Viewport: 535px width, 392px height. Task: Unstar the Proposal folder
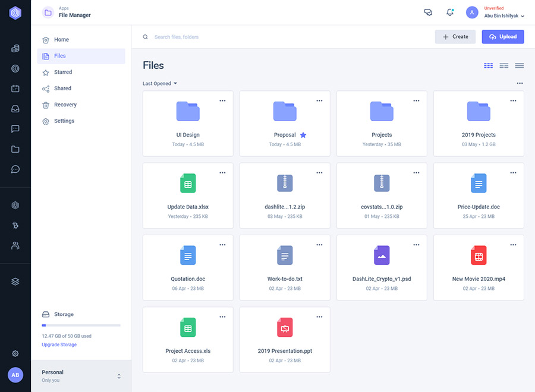(x=303, y=135)
